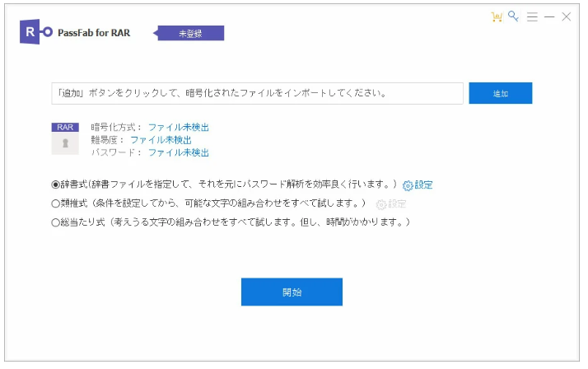Open 設定 settings for dictionary attack
The width and height of the screenshot is (588, 369).
coord(418,184)
